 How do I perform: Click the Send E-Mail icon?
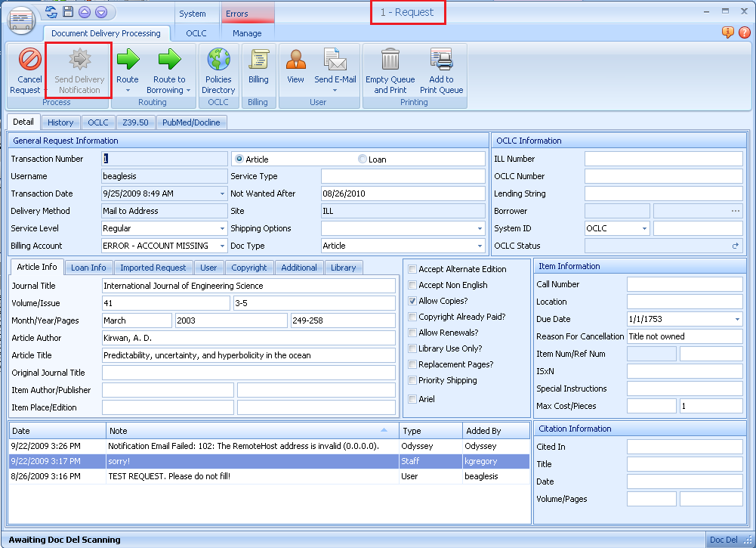tap(335, 60)
